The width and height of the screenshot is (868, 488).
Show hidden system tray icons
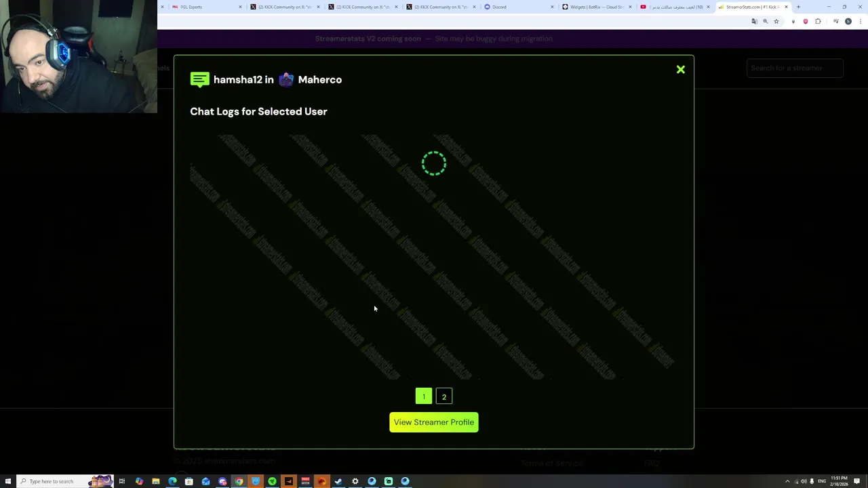pos(787,481)
